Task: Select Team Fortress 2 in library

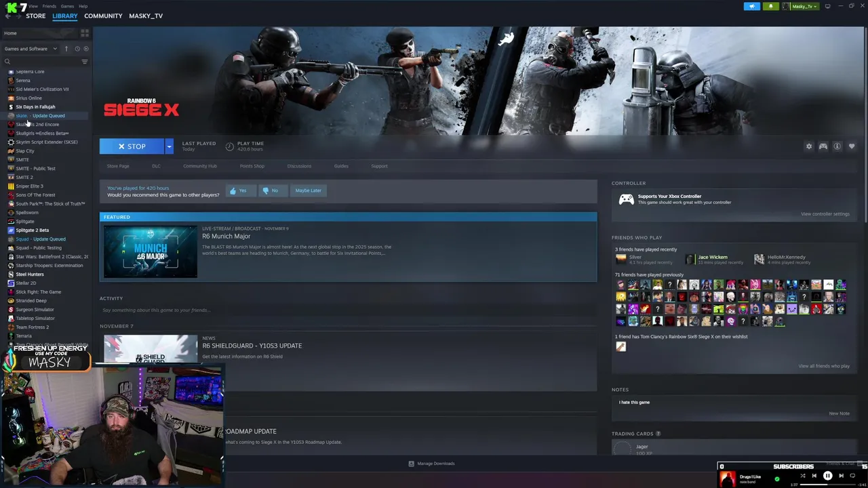Action: [x=32, y=327]
